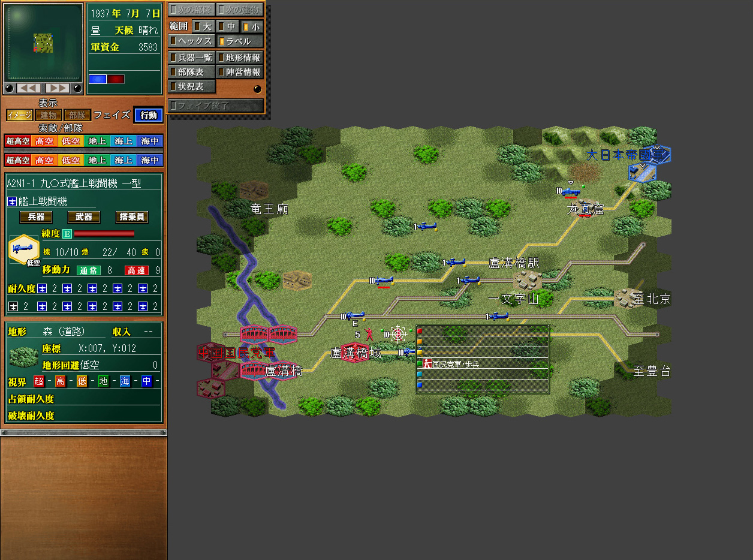753x560 pixels.
Task: Select 超高空 in the upper altitude filter row
Action: tap(17, 141)
